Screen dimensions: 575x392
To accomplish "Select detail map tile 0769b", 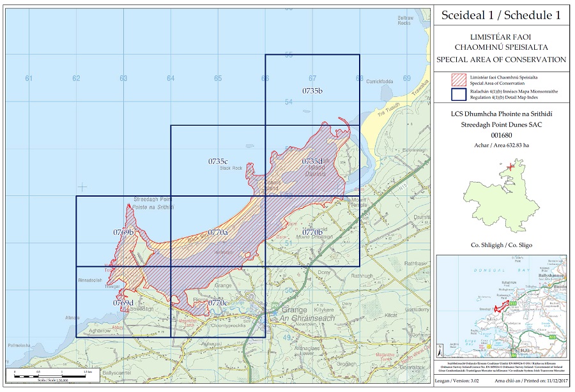I will pos(123,231).
